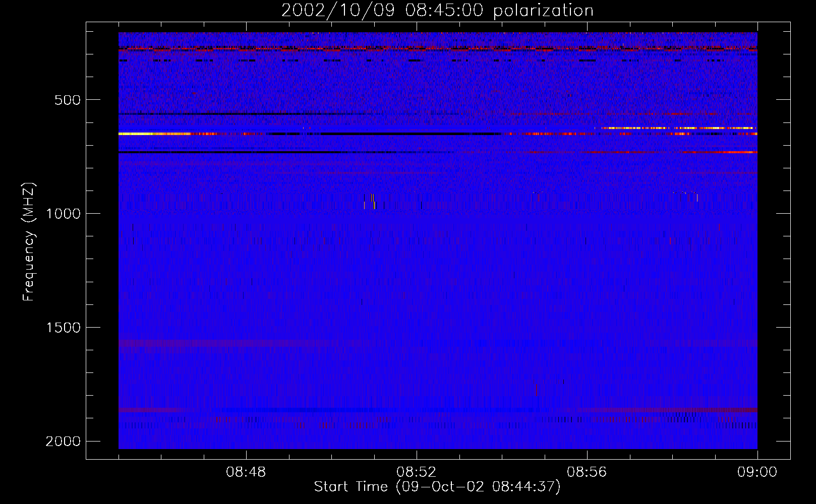Screen dimensions: 816x504
Task: Click the 'Start Time (09-Oct-02 08:44:37)' label
Action: coord(437,487)
